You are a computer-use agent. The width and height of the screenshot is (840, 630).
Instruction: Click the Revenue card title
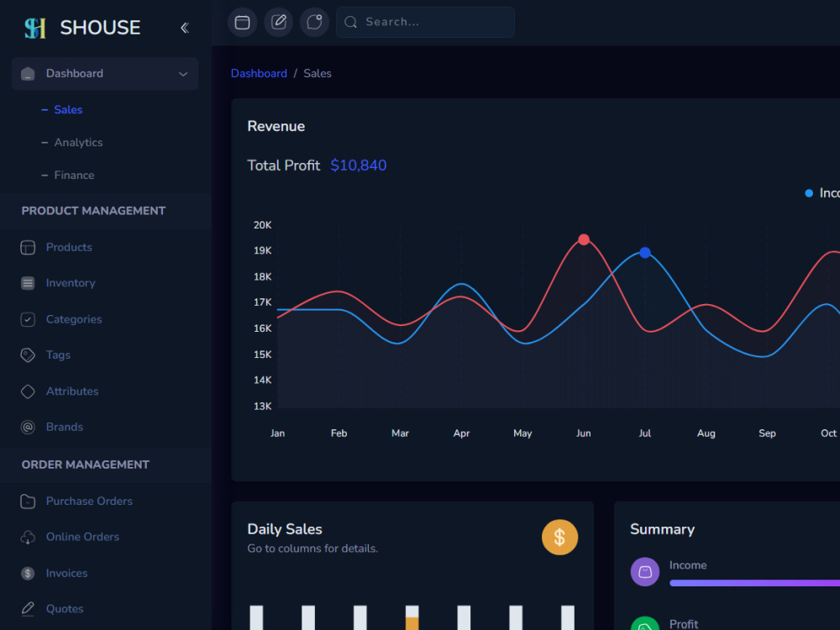(x=276, y=127)
